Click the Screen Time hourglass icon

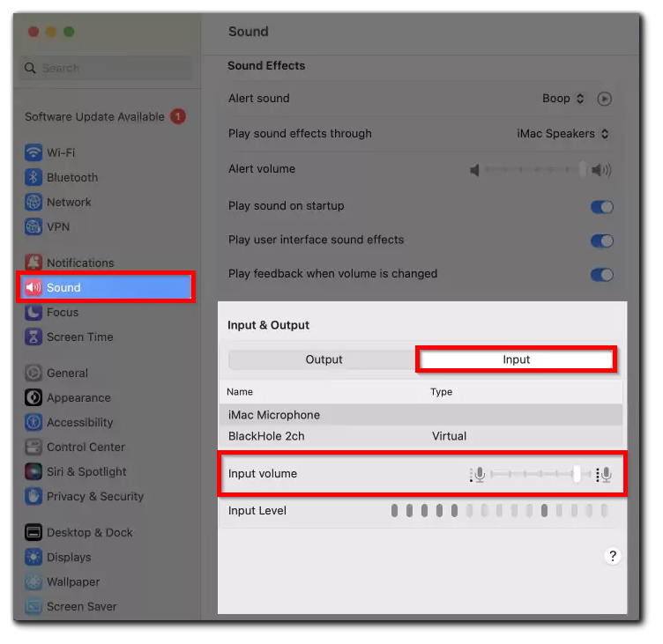tap(34, 337)
